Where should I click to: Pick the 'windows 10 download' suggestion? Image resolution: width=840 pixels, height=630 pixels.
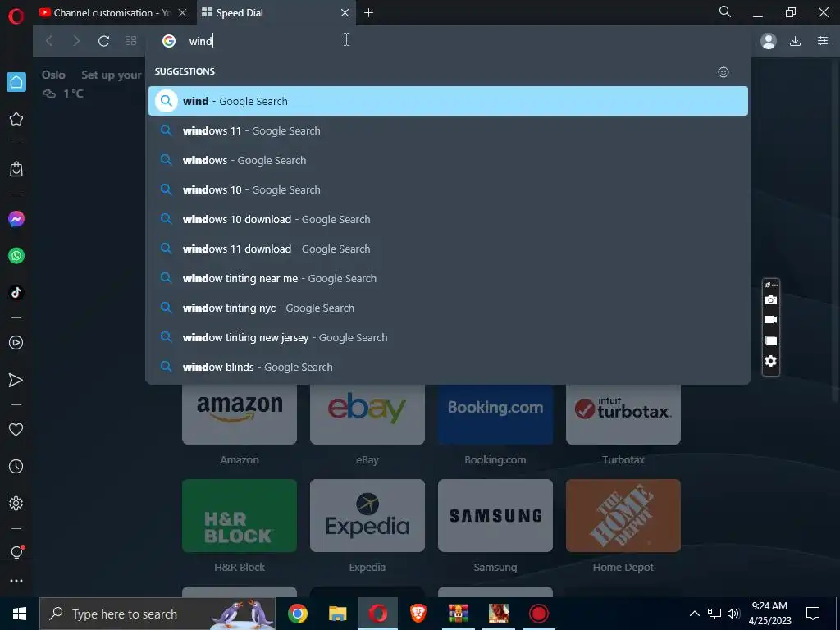[448, 219]
